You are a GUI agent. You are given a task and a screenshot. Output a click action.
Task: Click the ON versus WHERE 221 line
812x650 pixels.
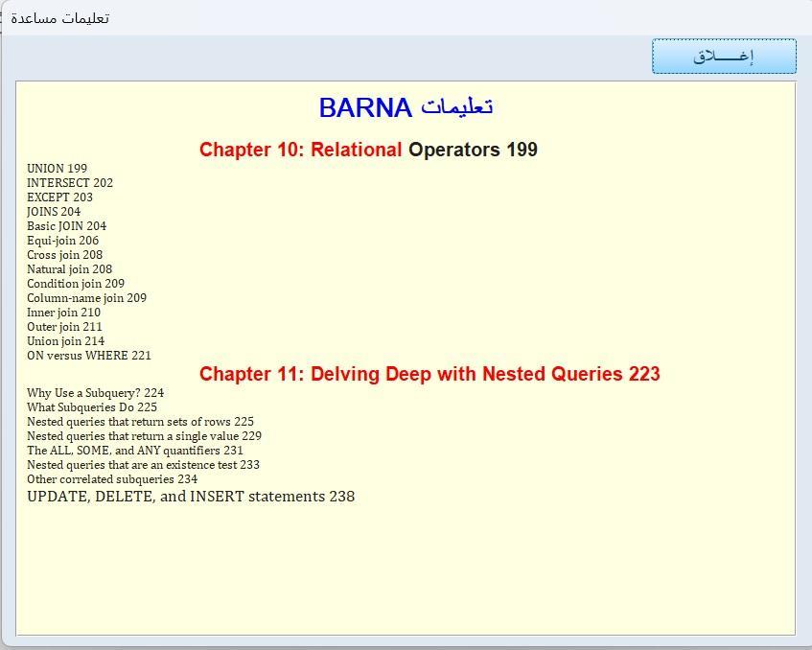(x=88, y=356)
